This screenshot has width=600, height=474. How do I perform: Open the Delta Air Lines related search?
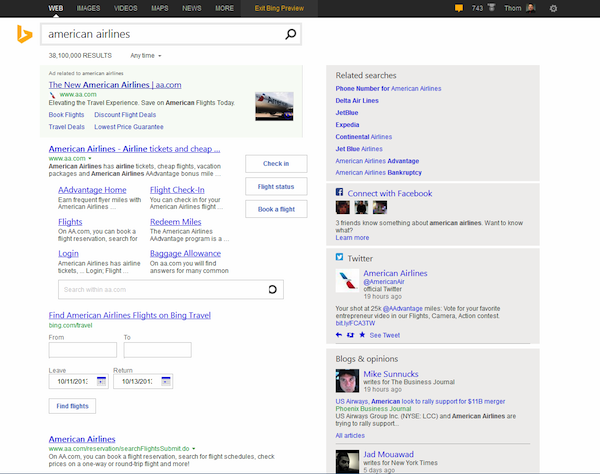(357, 100)
